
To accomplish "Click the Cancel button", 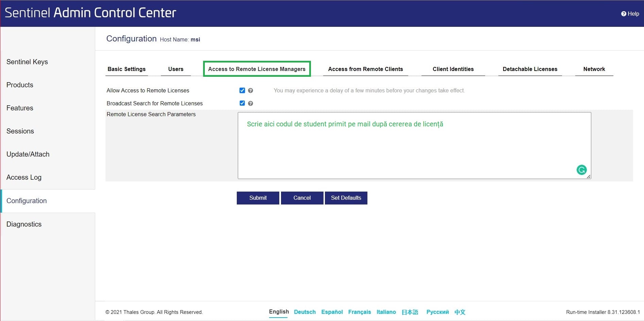I will pyautogui.click(x=302, y=198).
